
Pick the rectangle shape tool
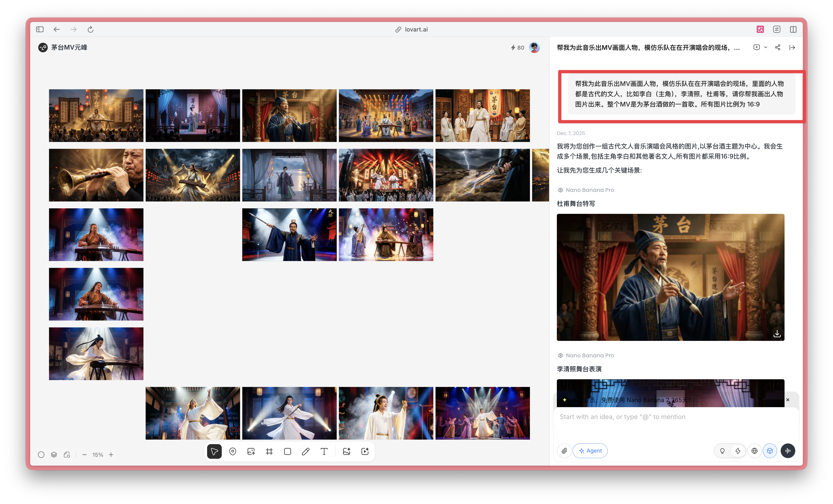(x=287, y=451)
